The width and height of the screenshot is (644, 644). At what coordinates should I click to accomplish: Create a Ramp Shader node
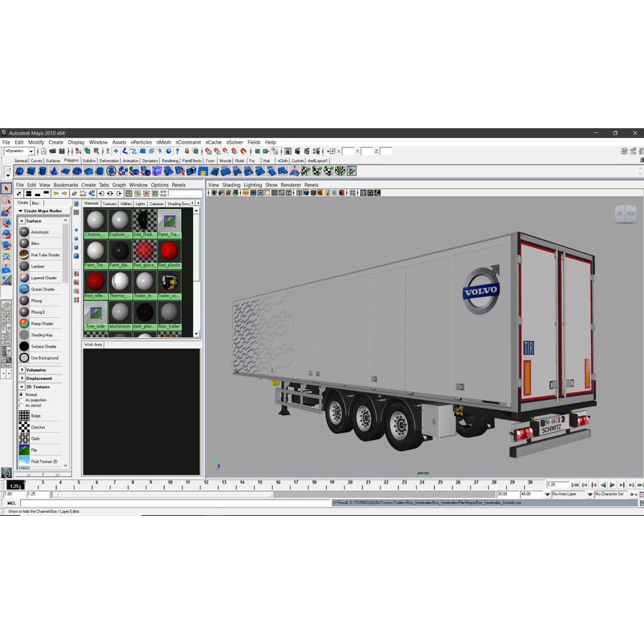[x=40, y=324]
